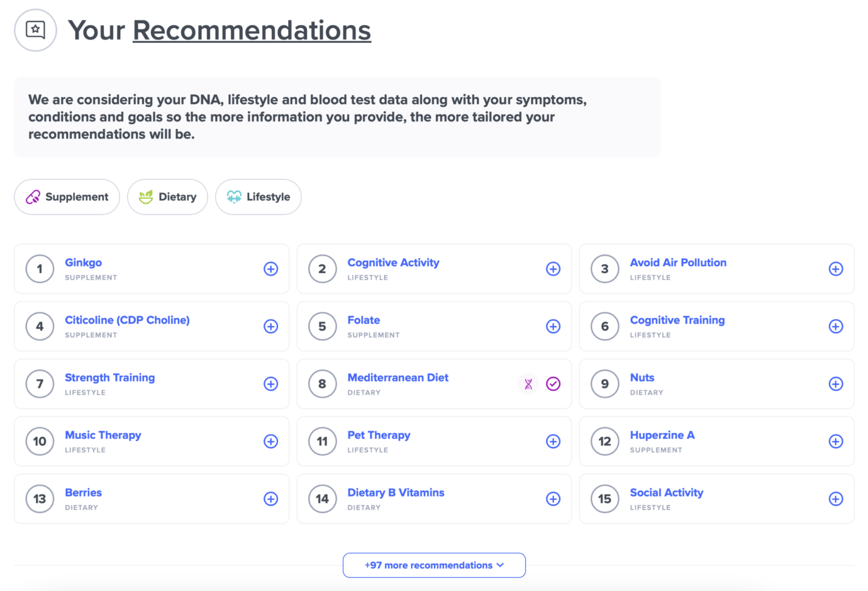The image size is (868, 591).
Task: Expand the +97 more recommendations list
Action: click(x=433, y=565)
